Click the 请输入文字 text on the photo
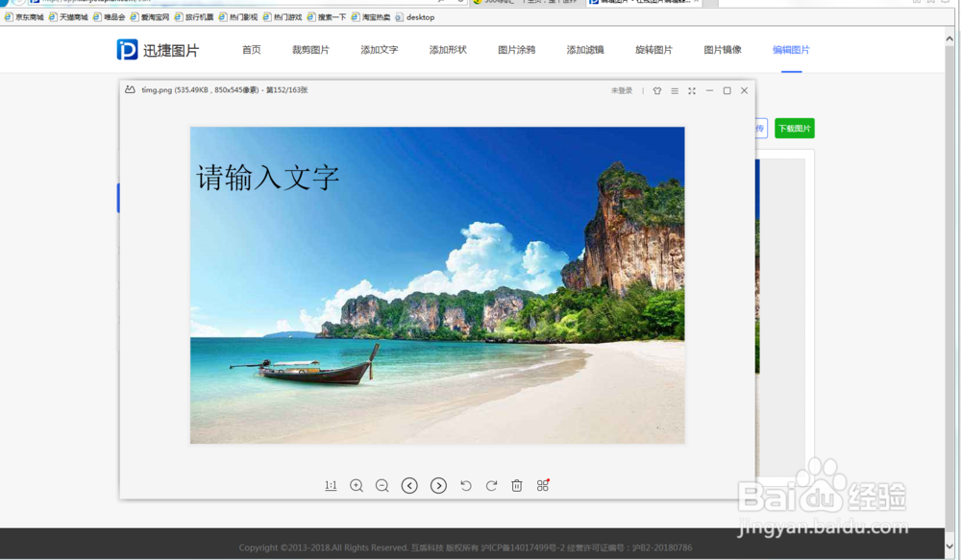Screen dimensions: 961x560 268,178
